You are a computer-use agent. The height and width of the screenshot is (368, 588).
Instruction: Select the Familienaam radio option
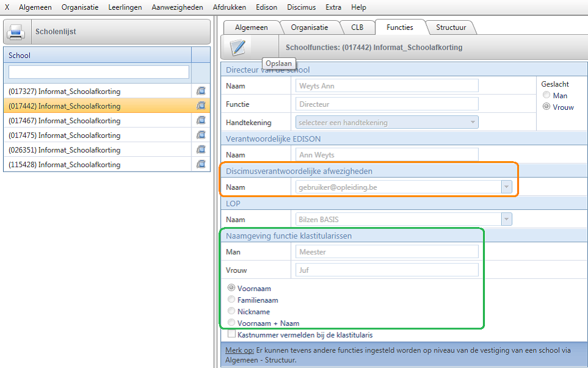tap(231, 300)
